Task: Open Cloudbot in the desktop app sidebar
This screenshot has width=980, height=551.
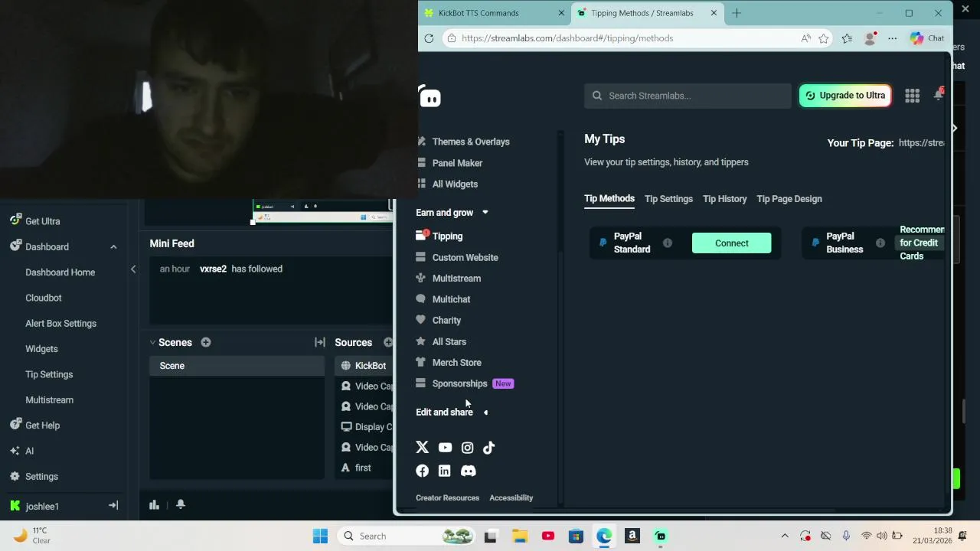Action: [x=44, y=298]
